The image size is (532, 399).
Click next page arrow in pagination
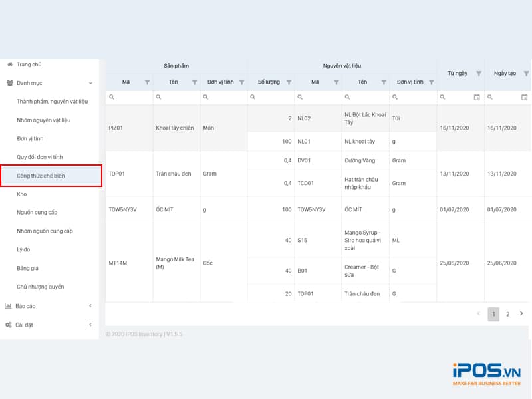coord(521,314)
